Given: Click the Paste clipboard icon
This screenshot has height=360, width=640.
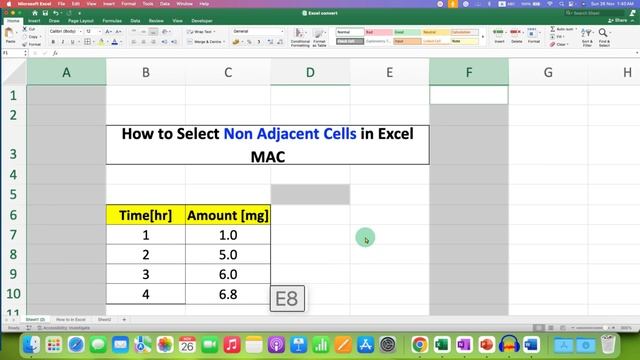Looking at the screenshot, I should (x=9, y=33).
